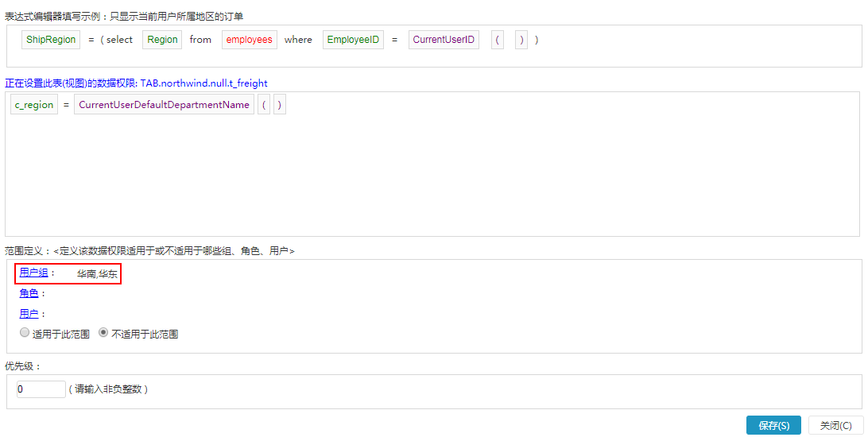Select the 不适用于此范围 radio button
This screenshot has height=441, width=868.
click(x=103, y=333)
